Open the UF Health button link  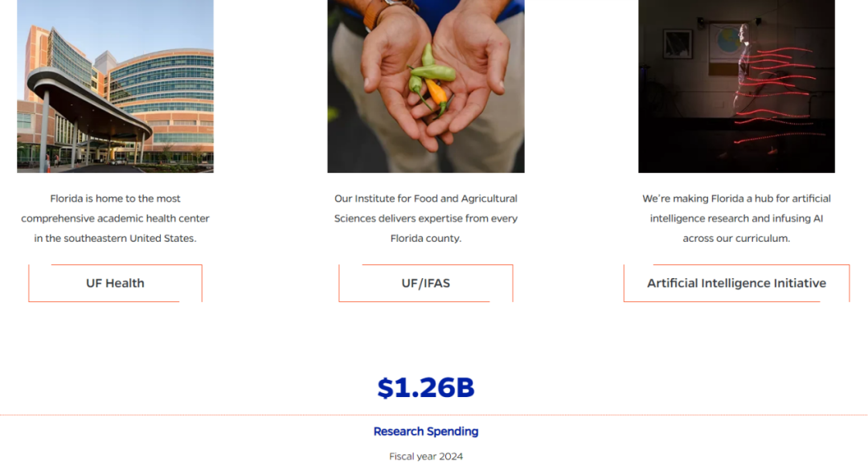pyautogui.click(x=115, y=283)
